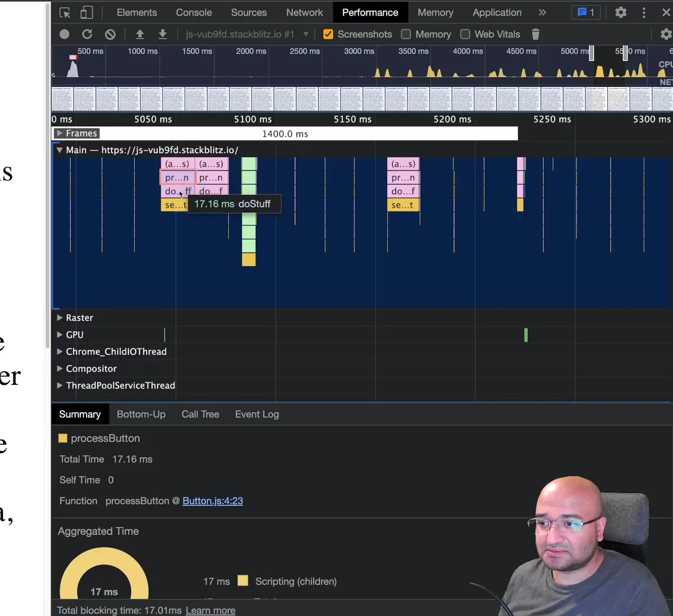Toggle the device toolbar icon
This screenshot has width=673, height=616.
(x=87, y=12)
